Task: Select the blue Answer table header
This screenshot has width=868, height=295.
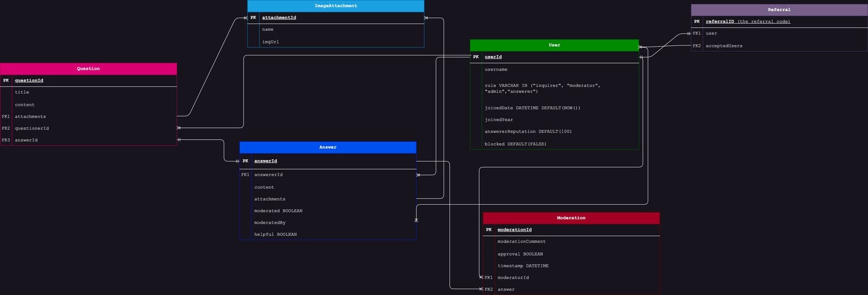Action: tap(328, 147)
